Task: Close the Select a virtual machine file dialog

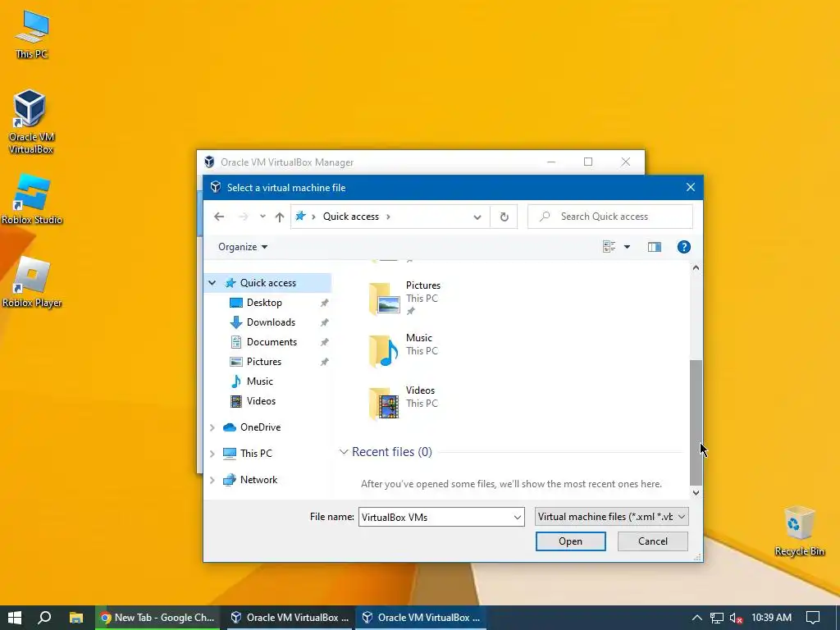Action: (690, 188)
